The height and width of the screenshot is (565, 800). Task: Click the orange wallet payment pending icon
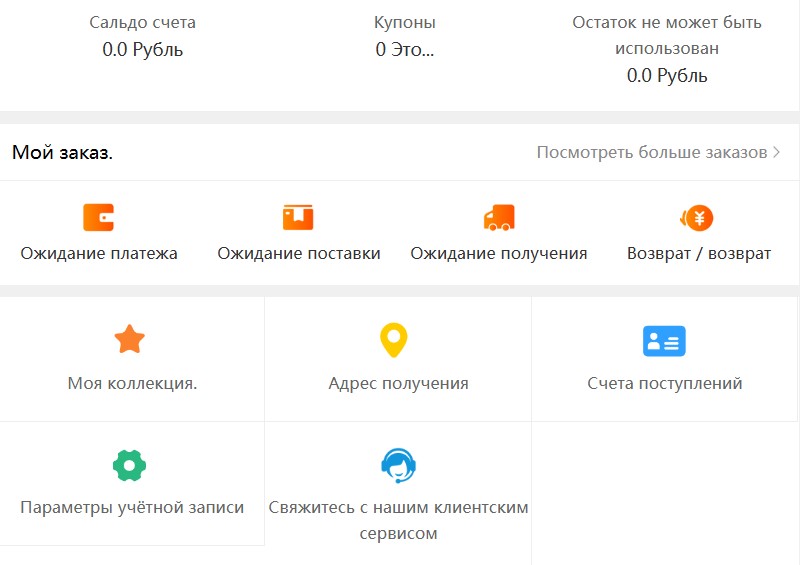point(99,217)
